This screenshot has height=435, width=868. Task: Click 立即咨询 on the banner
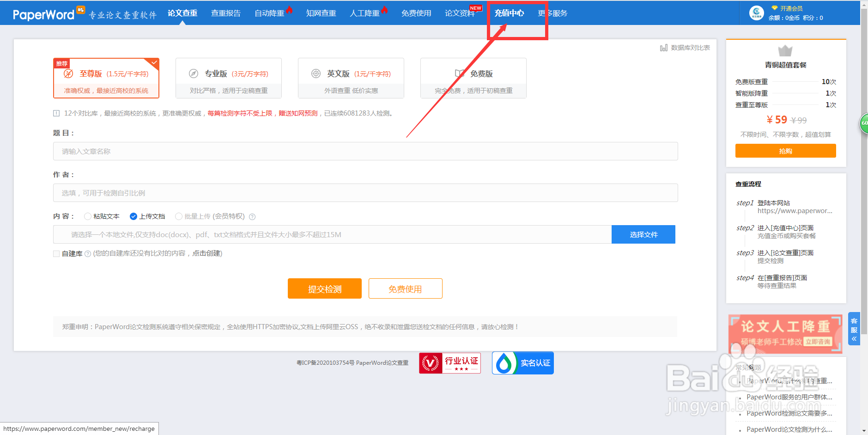click(818, 342)
